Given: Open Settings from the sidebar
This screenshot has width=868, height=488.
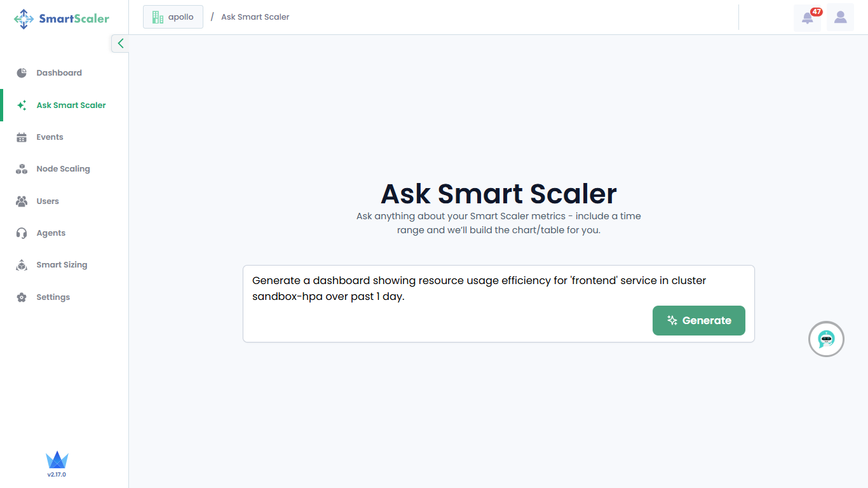Looking at the screenshot, I should pyautogui.click(x=53, y=297).
